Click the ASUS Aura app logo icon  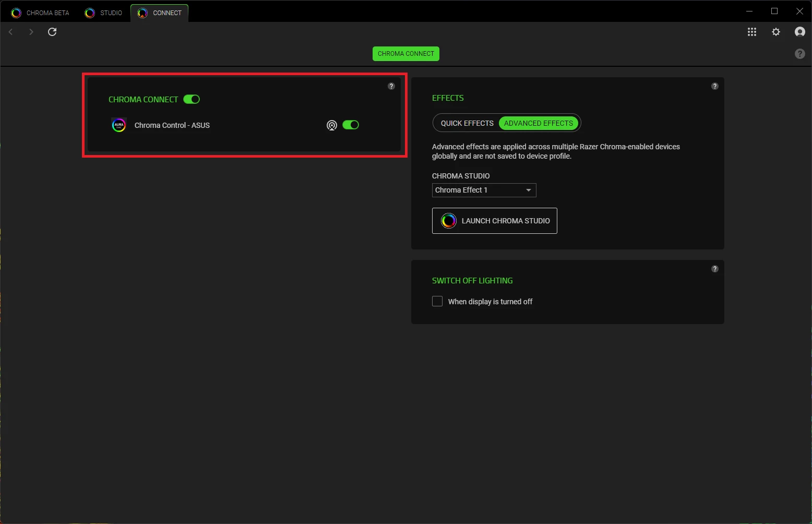119,125
